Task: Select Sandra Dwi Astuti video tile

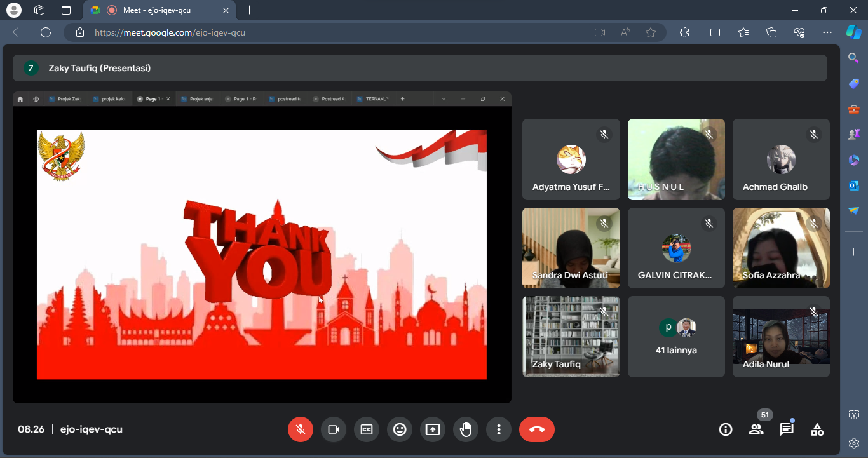Action: point(571,248)
